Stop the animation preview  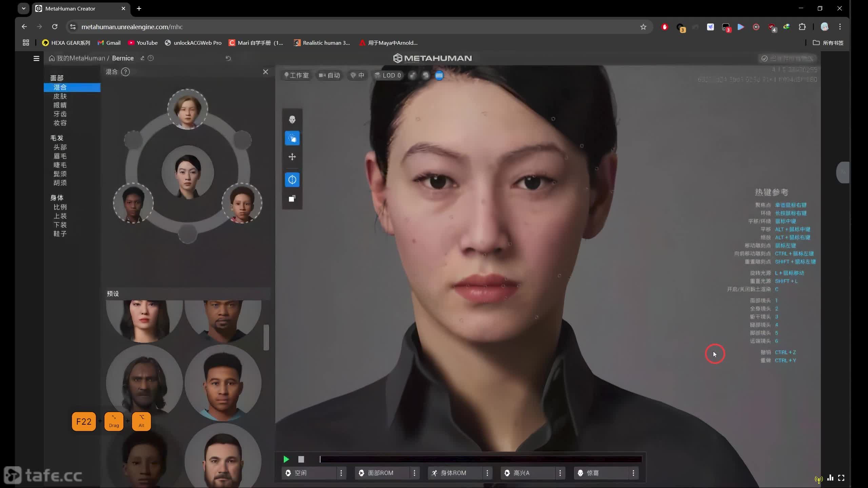click(x=301, y=459)
